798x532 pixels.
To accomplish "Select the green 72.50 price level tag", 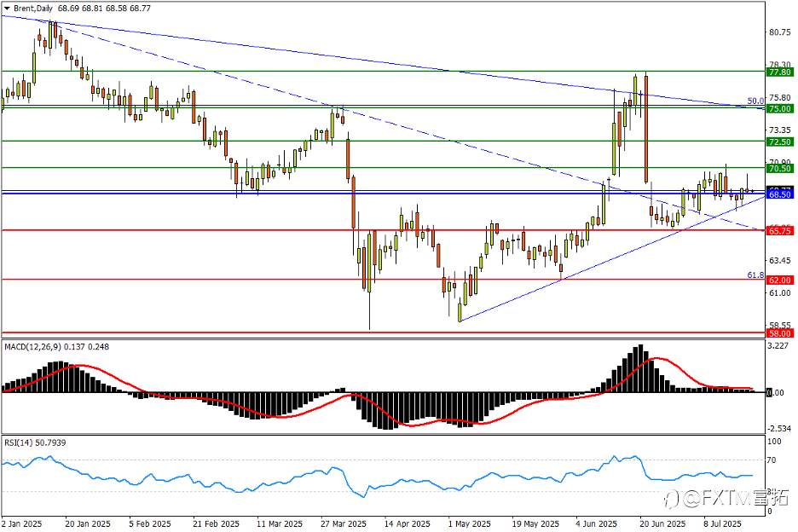I will 780,142.
